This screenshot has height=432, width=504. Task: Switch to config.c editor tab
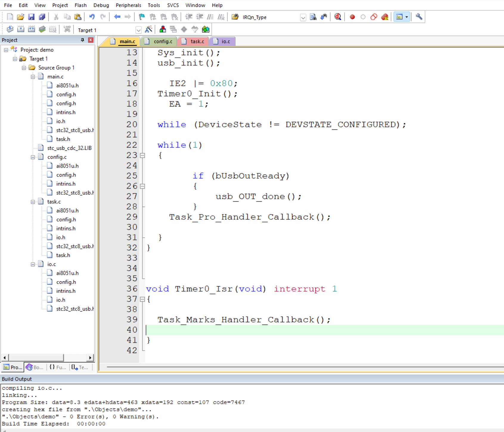(x=159, y=41)
